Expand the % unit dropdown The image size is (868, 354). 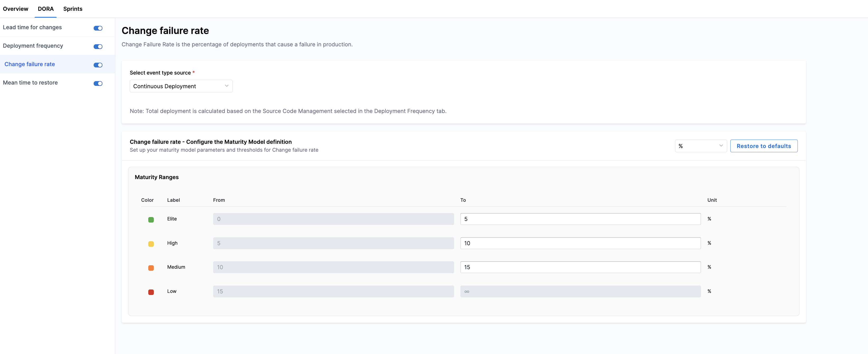(x=700, y=146)
